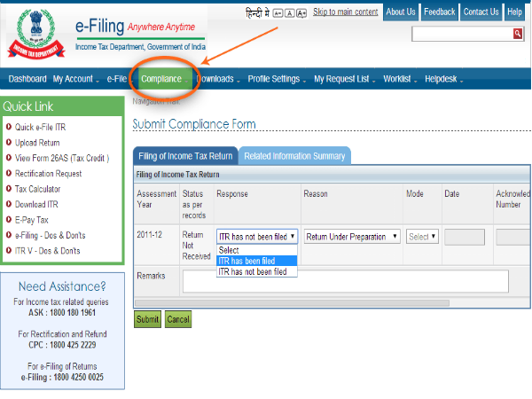Switch to Related Information Summary tab
532x399 pixels.
coord(294,156)
